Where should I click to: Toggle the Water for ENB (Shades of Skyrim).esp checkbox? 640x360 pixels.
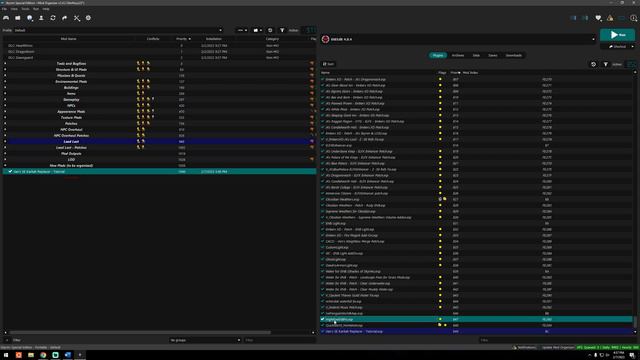coord(322,271)
